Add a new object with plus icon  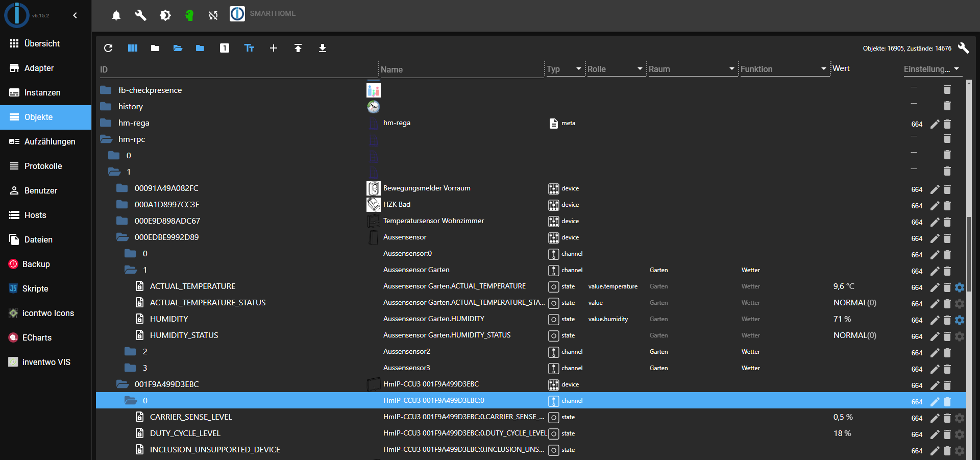(274, 48)
